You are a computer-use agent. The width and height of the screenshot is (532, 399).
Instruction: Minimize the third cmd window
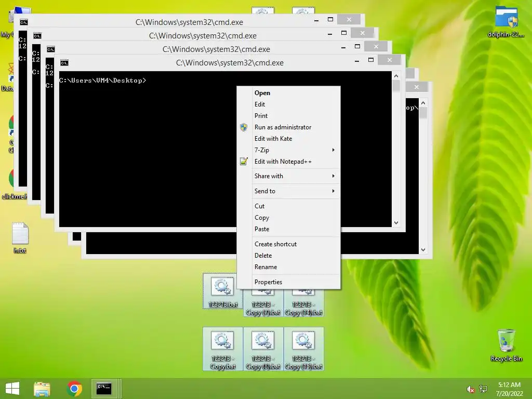343,47
